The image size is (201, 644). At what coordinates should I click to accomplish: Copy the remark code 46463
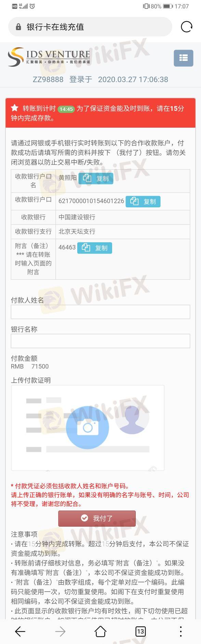95,248
